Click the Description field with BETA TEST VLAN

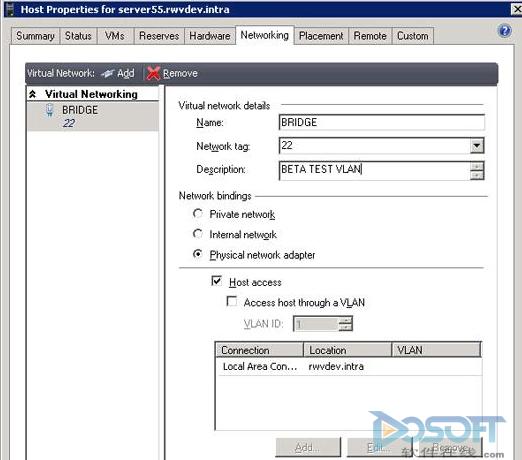point(375,170)
